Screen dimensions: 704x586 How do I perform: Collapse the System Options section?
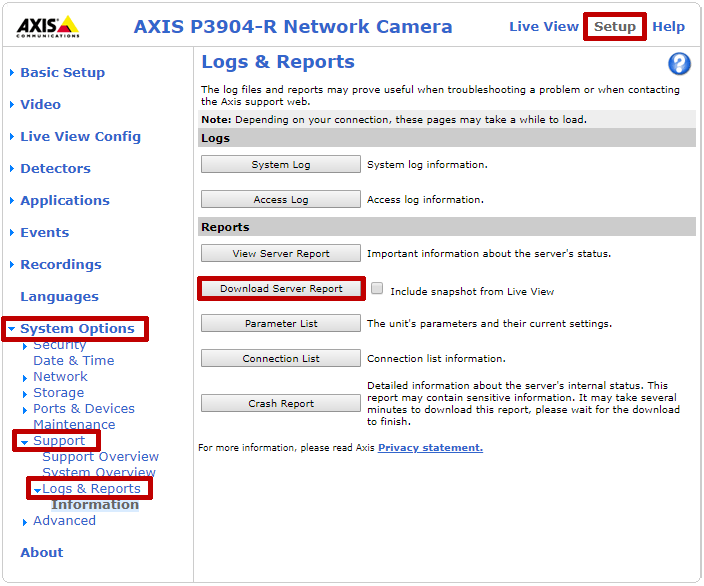[77, 328]
